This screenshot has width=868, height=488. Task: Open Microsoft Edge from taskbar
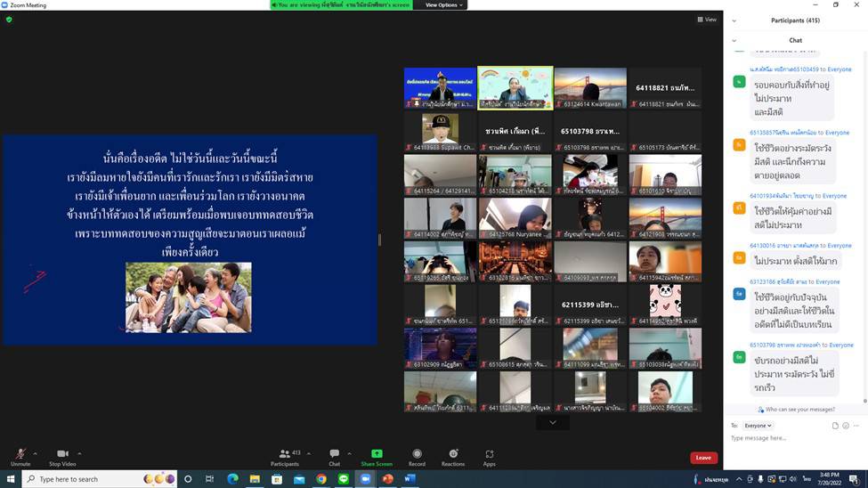232,479
